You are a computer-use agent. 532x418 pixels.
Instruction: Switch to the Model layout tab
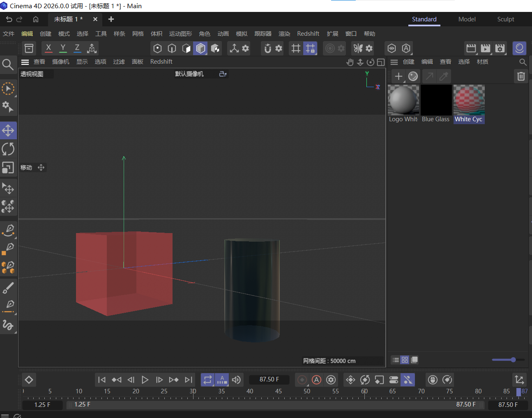point(467,19)
